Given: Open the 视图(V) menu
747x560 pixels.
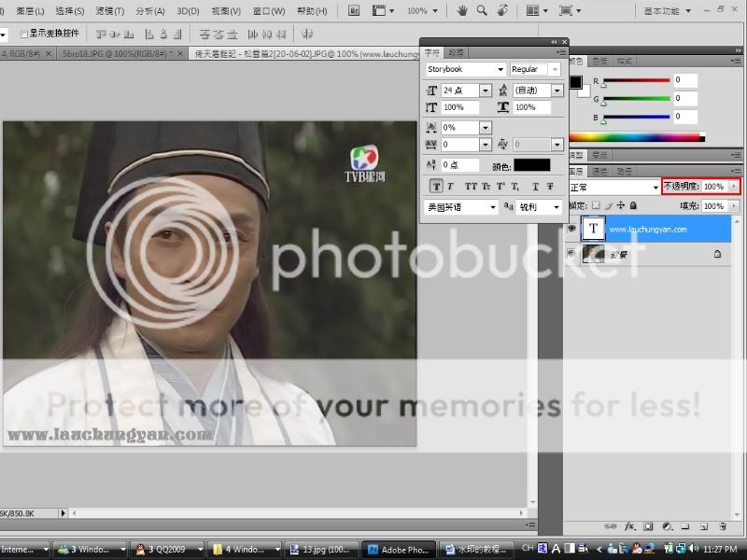Looking at the screenshot, I should pyautogui.click(x=226, y=11).
